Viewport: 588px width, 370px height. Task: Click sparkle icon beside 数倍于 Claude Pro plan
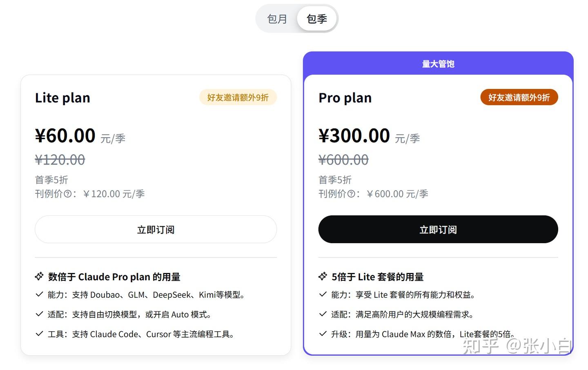point(39,277)
